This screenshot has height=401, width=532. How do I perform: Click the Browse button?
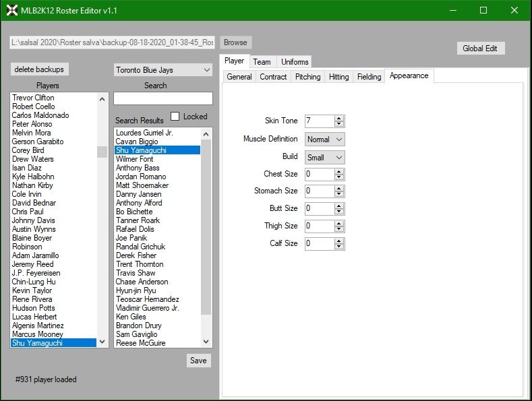(235, 42)
